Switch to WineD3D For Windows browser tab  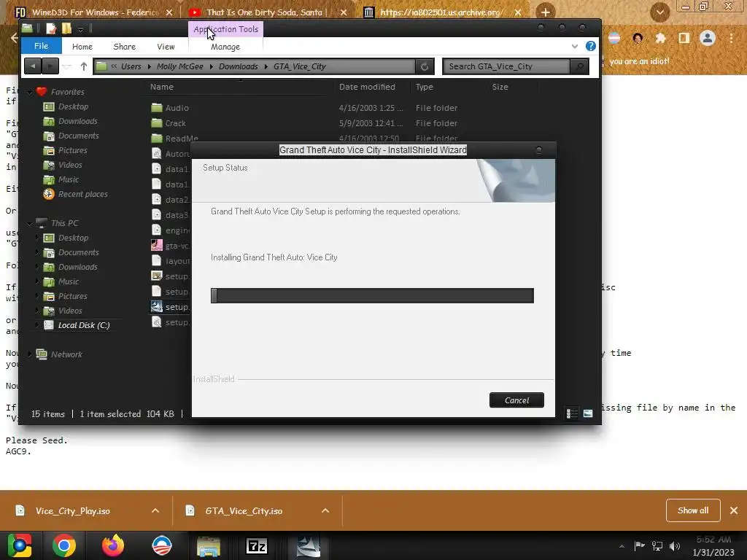click(94, 12)
